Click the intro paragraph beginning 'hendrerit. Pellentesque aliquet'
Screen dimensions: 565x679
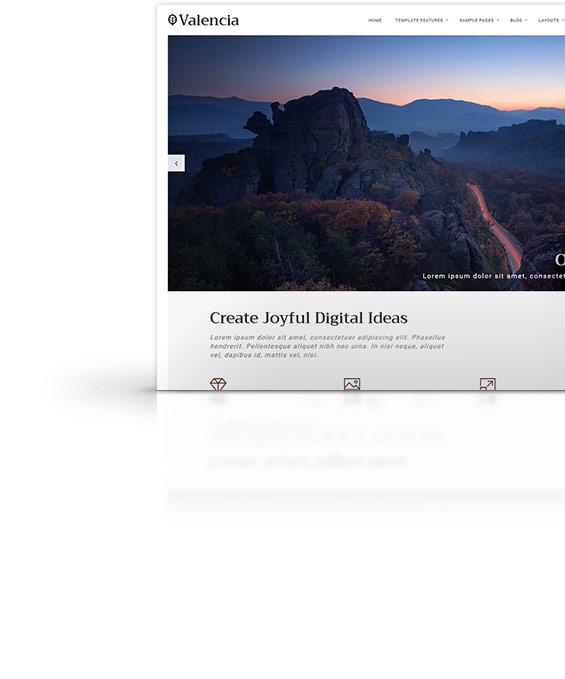tap(327, 346)
